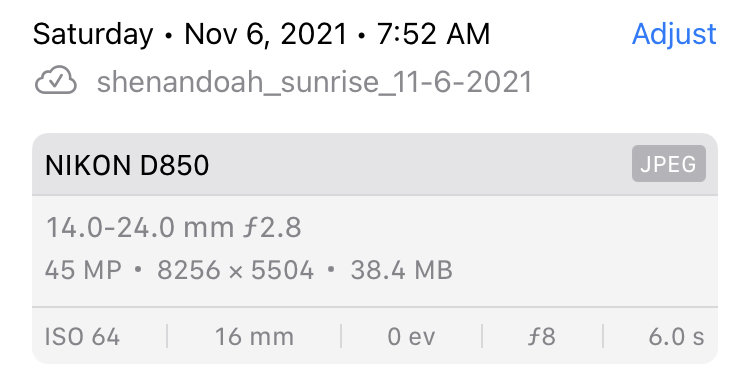Click the 16 mm focal length value
The height and width of the screenshot is (384, 750).
(254, 337)
